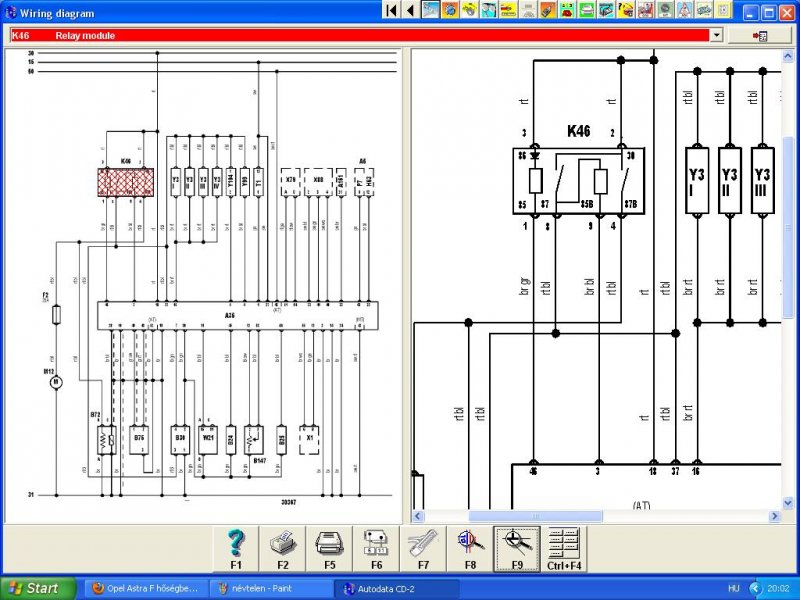Screen dimensions: 800x600
Task: Click the HU language indicator in the tray
Action: pos(734,588)
